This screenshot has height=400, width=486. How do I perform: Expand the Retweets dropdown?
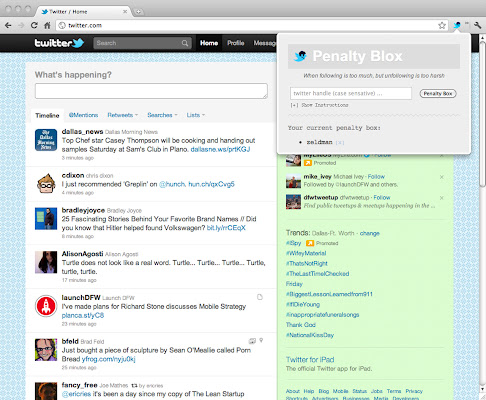(x=122, y=115)
